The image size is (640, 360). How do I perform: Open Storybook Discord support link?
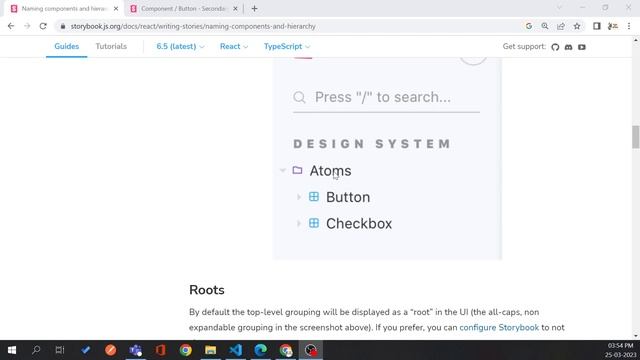[569, 47]
